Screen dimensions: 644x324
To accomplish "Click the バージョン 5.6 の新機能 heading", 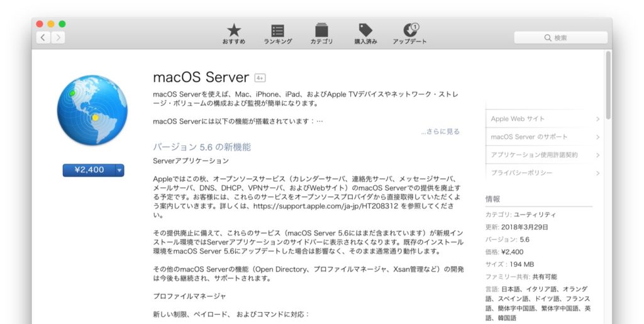I will [202, 147].
